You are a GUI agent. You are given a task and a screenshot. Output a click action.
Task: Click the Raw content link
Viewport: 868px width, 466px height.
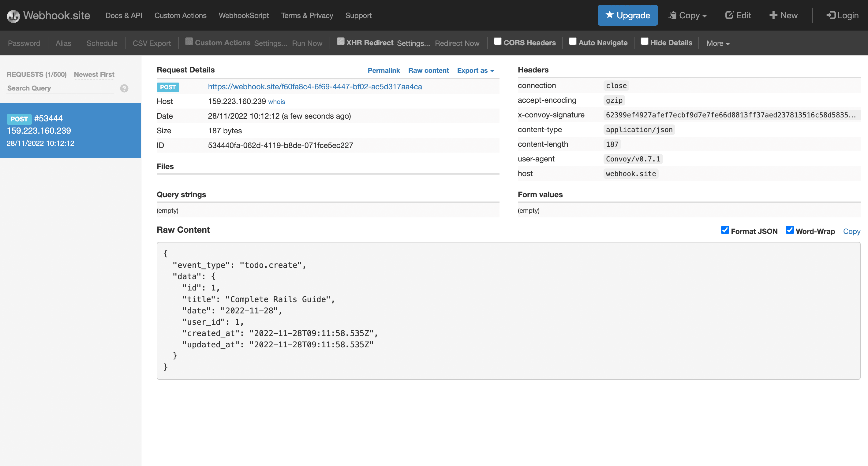(428, 70)
